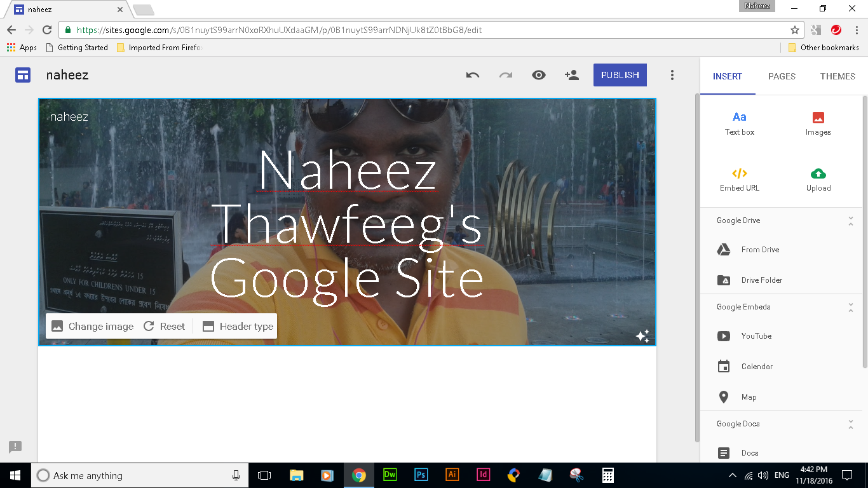Screen dimensions: 868x488
Task: Open the Text box insert option
Action: [738, 123]
